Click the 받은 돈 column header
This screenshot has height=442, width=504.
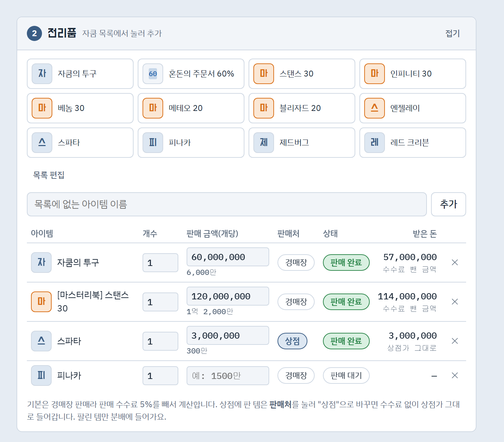click(x=425, y=234)
